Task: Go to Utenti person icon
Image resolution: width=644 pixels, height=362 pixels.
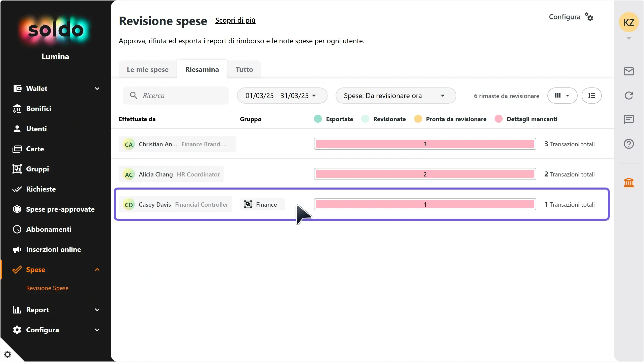Action: coord(17,129)
